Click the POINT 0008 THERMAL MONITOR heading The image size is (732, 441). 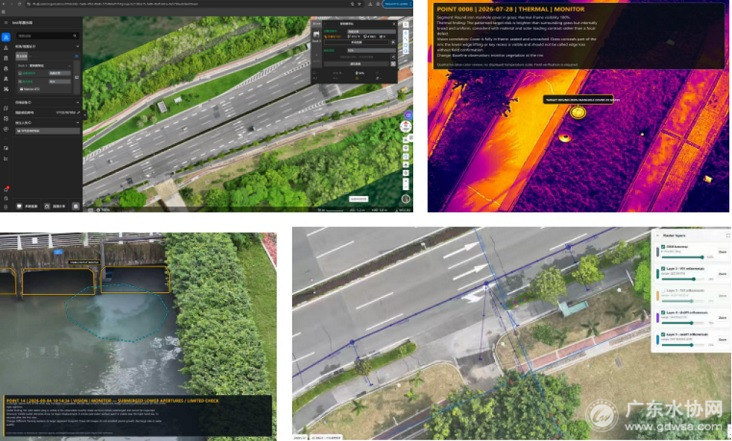click(x=510, y=9)
